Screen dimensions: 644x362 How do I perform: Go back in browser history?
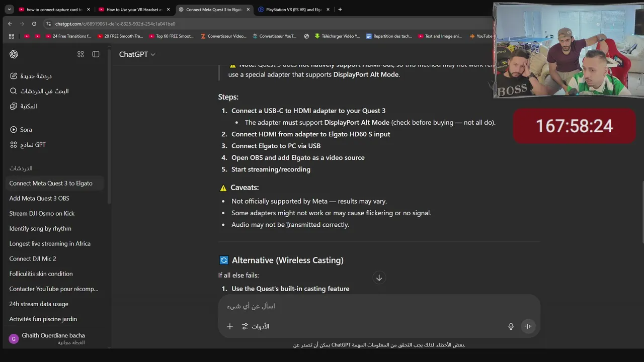pos(10,24)
